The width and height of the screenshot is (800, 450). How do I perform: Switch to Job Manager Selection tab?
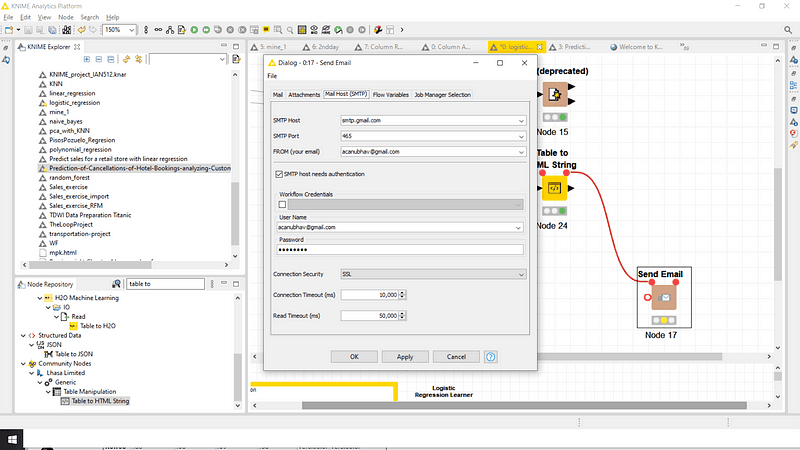[x=442, y=95]
